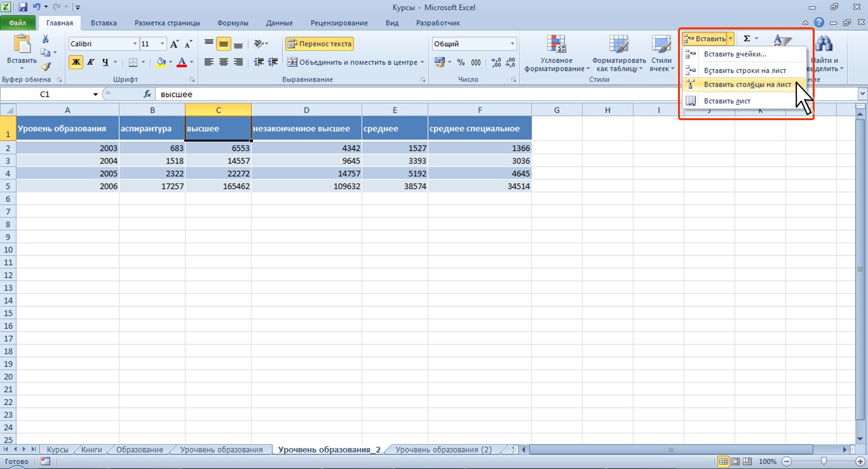Click the fx insert function button
Image resolution: width=868 pixels, height=469 pixels.
(x=147, y=94)
